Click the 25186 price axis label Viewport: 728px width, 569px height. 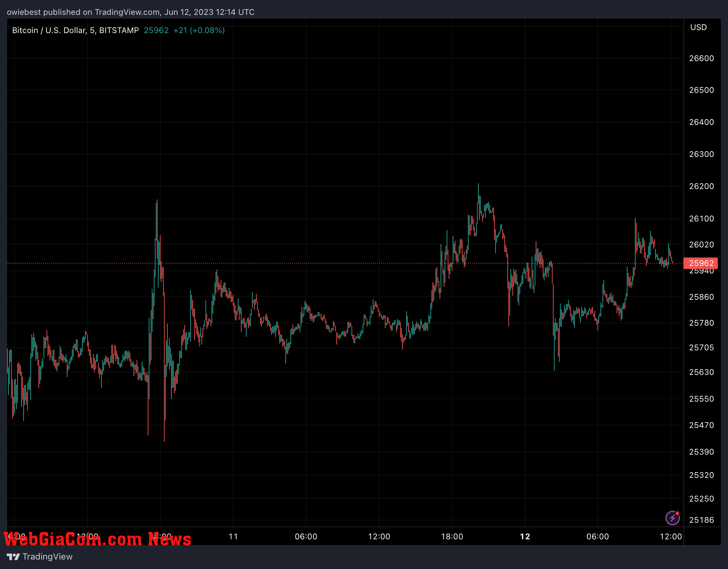[701, 520]
